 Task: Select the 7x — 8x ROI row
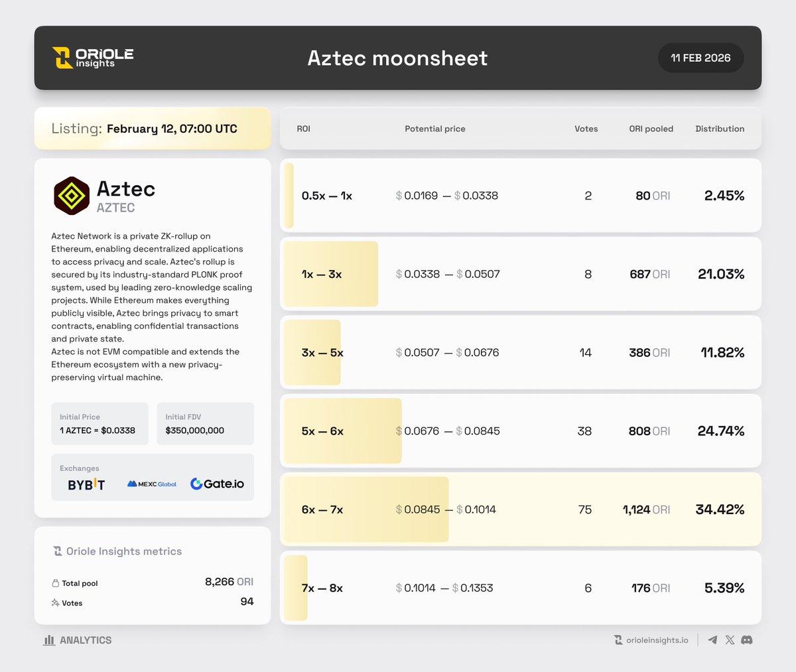(521, 588)
